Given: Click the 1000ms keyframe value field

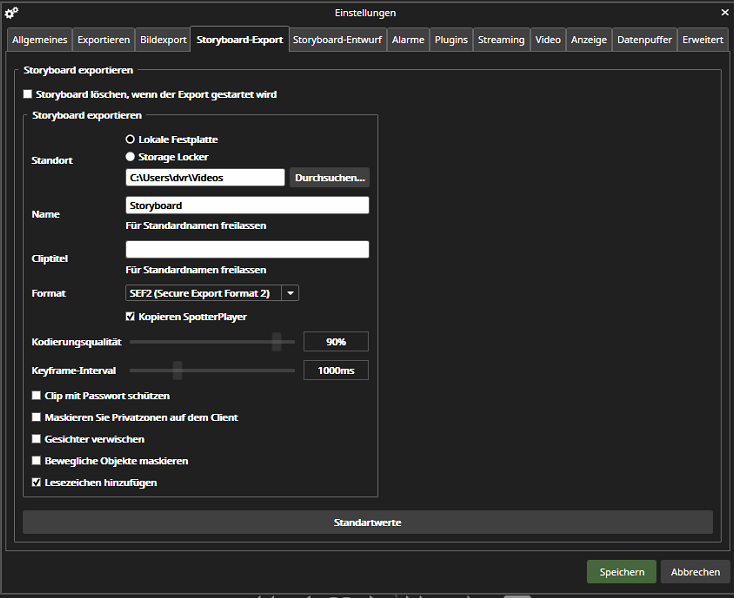Looking at the screenshot, I should (x=336, y=370).
